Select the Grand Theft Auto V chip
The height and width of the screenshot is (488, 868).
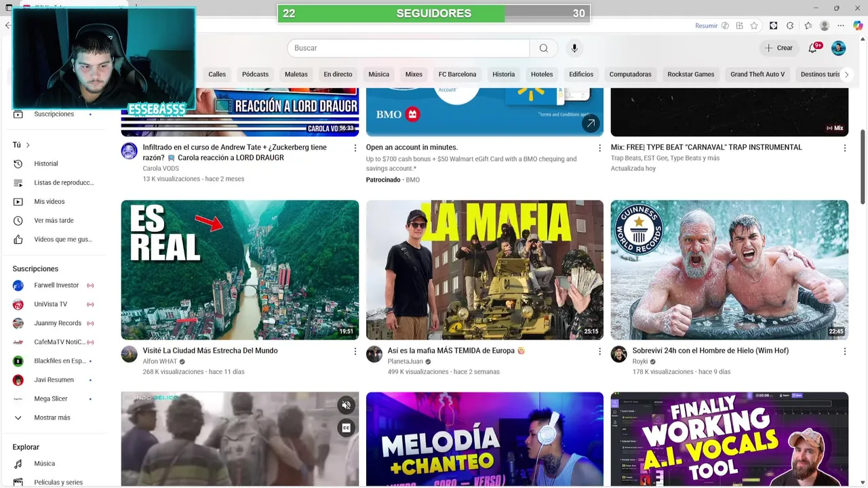tap(757, 75)
